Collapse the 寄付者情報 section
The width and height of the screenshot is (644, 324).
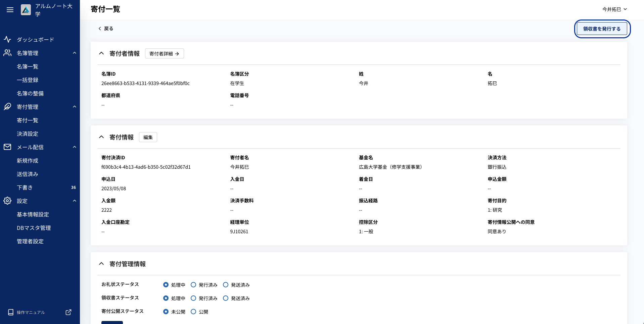pos(101,53)
